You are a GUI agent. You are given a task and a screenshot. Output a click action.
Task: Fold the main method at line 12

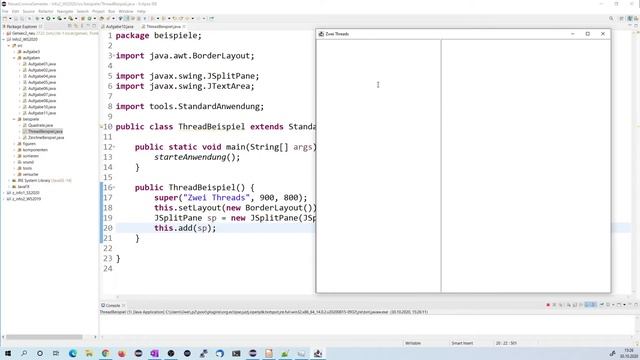[114, 146]
